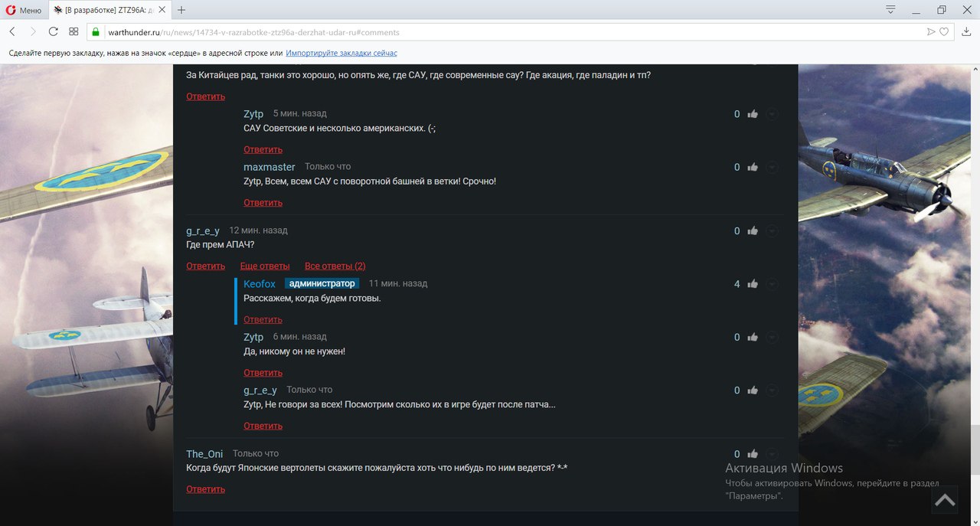980x526 pixels.
Task: Reply to 'Где прем АПАЧ?' comment
Action: click(206, 266)
